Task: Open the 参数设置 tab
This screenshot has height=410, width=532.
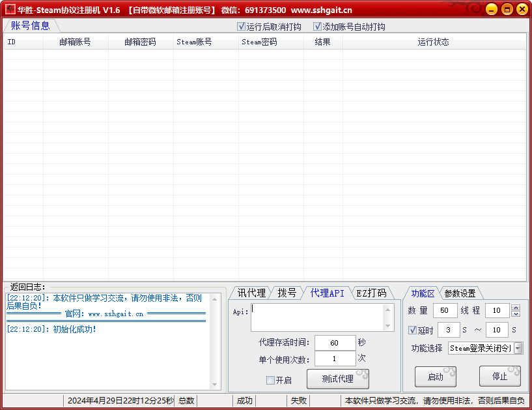Action: (460, 293)
